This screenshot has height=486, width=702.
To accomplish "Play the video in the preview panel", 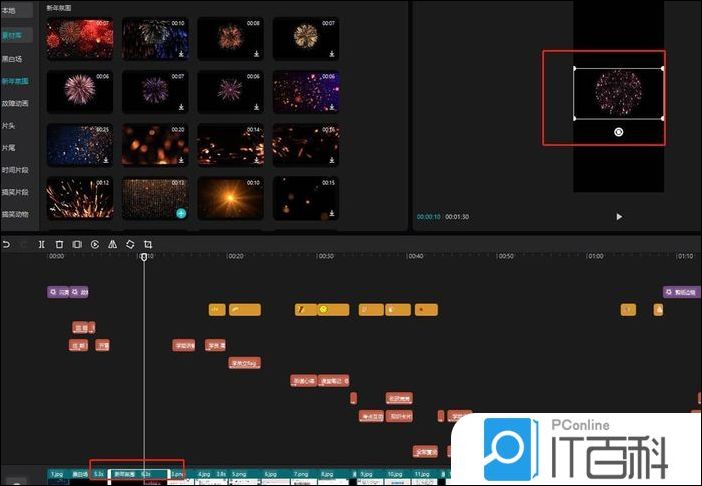I will pyautogui.click(x=619, y=217).
